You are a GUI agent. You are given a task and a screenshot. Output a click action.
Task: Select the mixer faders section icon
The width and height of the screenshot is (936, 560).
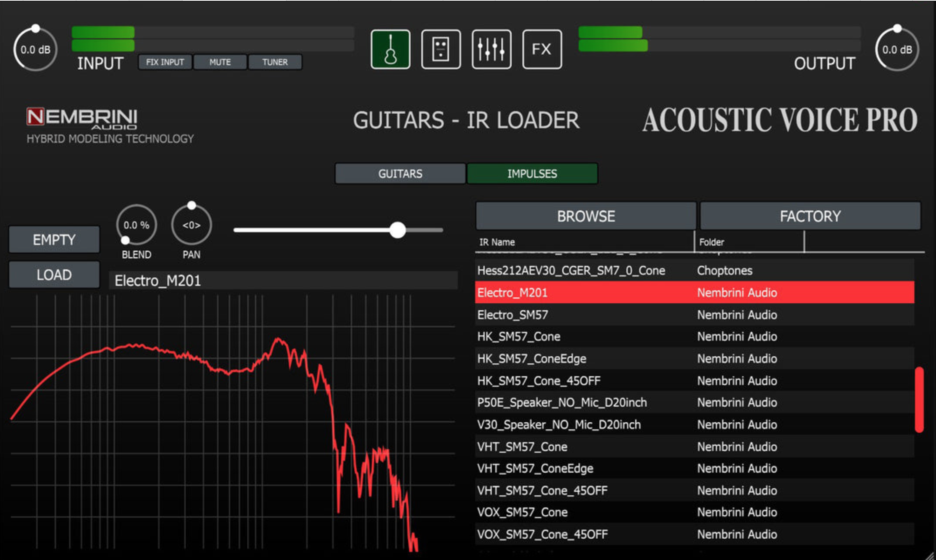pos(491,48)
